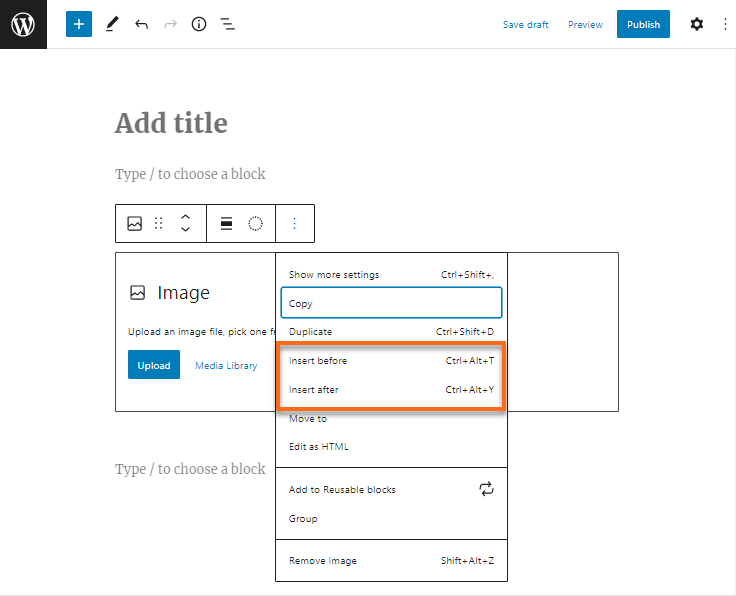This screenshot has height=596, width=736.
Task: Open the block inserter plus button
Action: coord(79,24)
